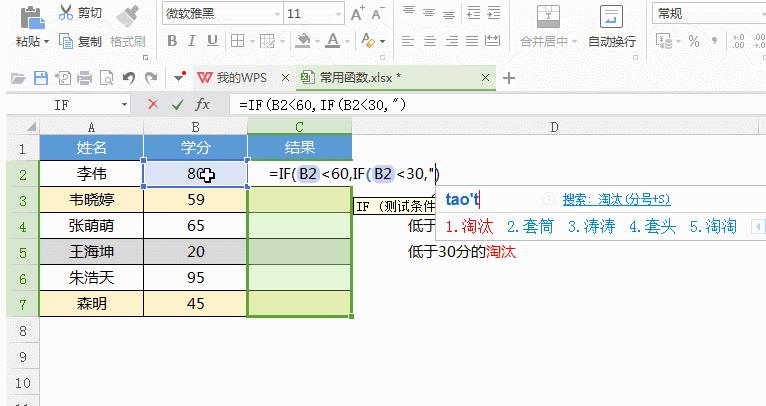Click the fx insert function button
Screen dimensions: 766x406
202,104
